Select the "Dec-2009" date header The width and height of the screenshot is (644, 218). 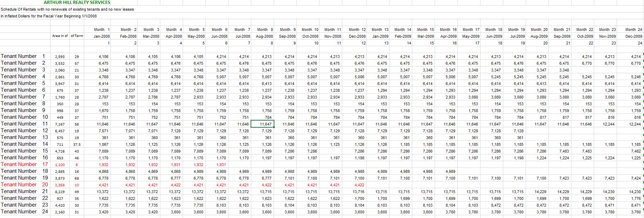tap(634, 36)
